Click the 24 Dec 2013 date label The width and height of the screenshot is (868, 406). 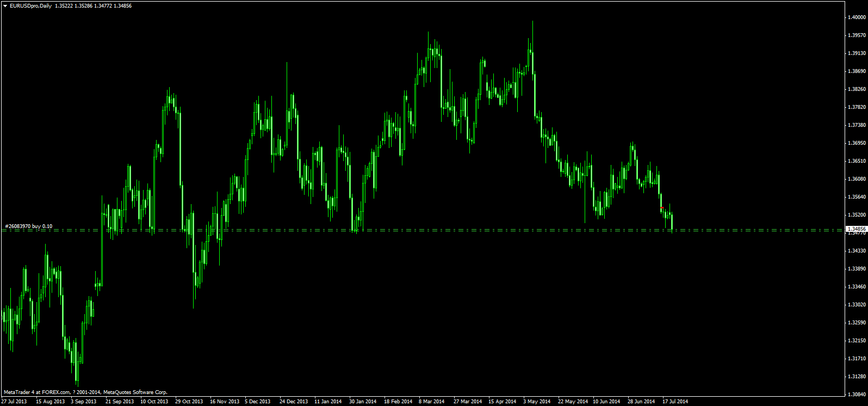coord(294,402)
